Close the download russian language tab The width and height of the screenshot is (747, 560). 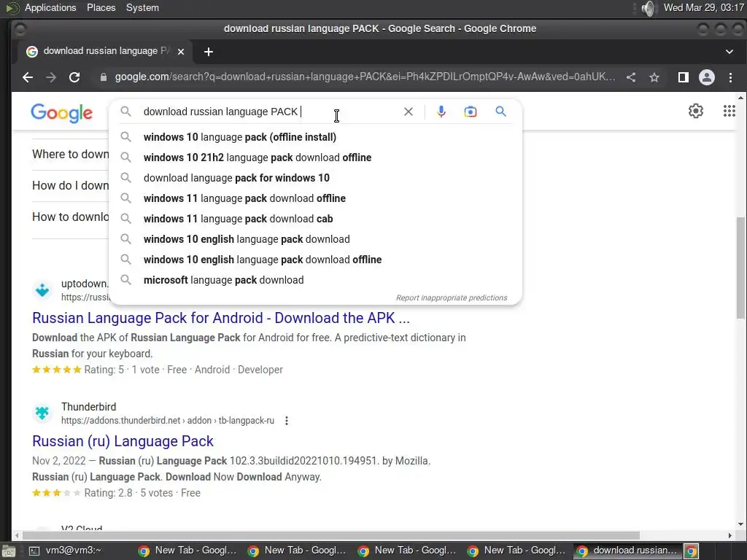(x=181, y=52)
